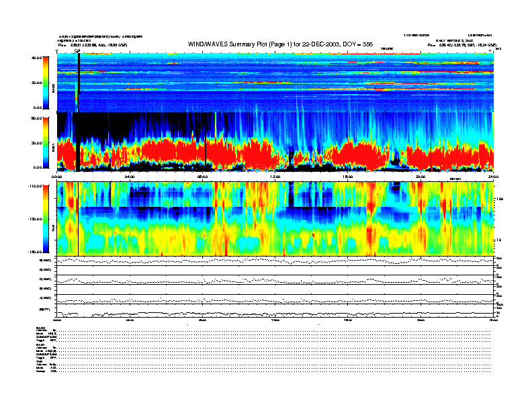
Task: Click the WIND/WAVES Summary Plot title
Action: [x=280, y=44]
